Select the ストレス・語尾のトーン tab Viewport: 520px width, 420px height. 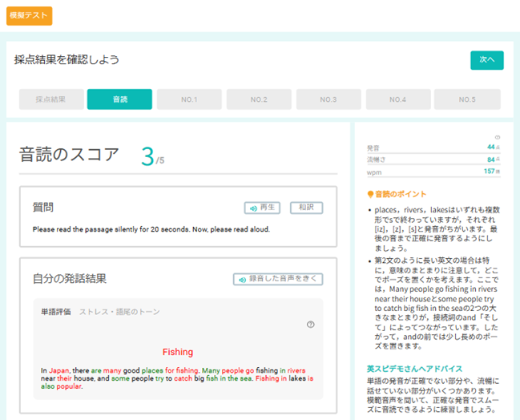119,312
